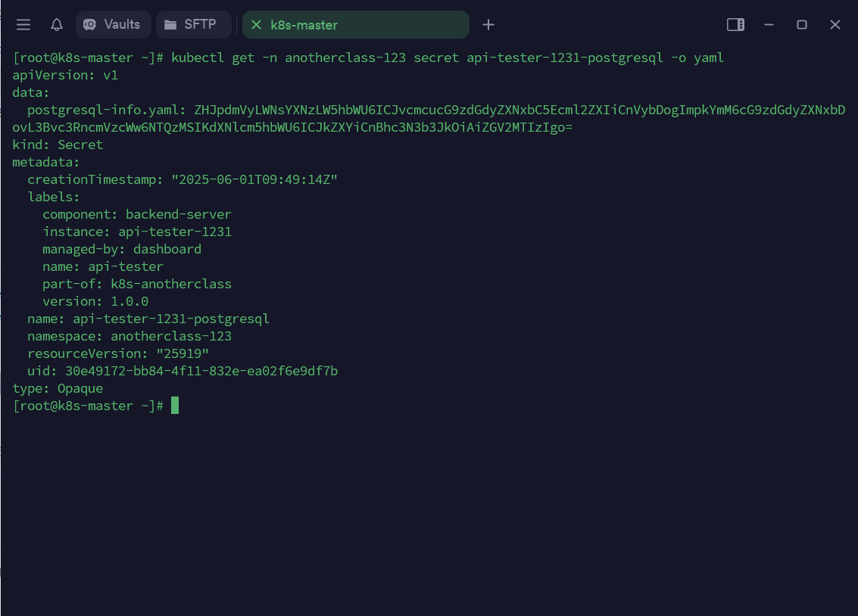Image resolution: width=858 pixels, height=616 pixels.
Task: Click 'part-of: k8s-anotherclass' label line
Action: point(137,285)
